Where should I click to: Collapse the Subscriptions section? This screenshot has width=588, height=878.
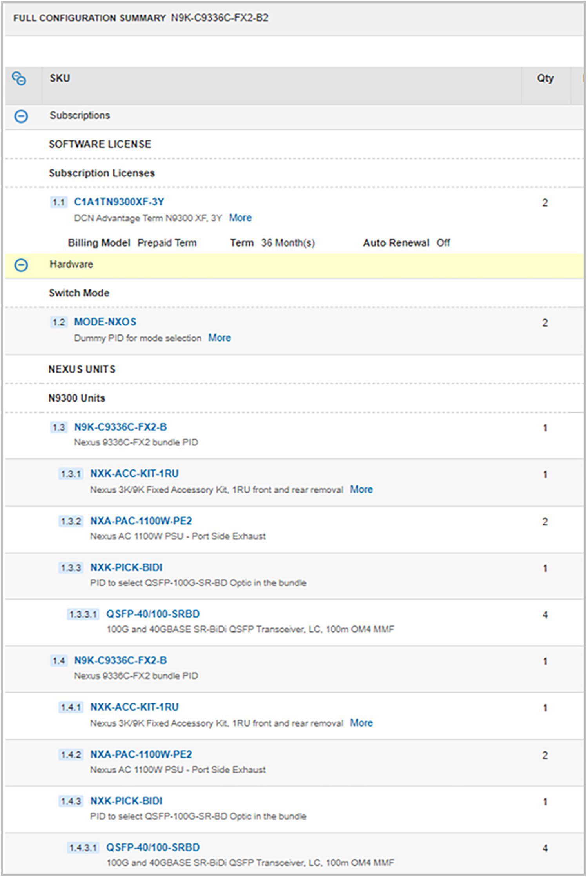point(21,116)
